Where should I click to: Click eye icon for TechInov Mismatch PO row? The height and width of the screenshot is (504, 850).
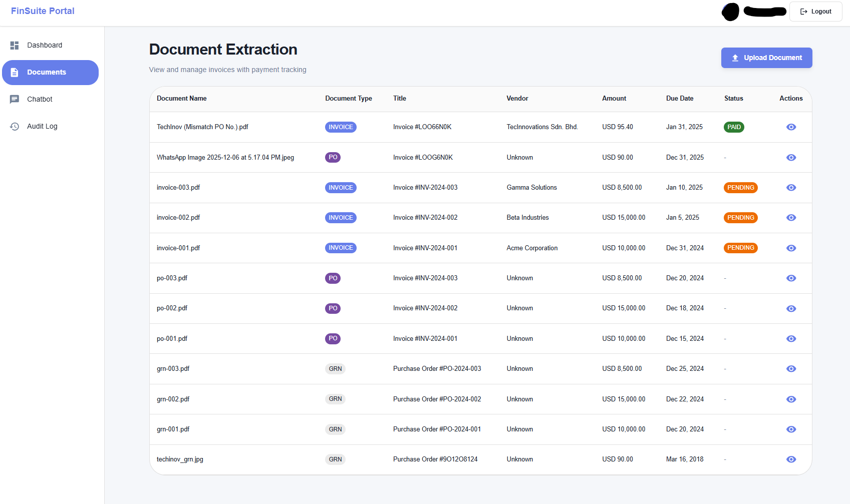791,127
